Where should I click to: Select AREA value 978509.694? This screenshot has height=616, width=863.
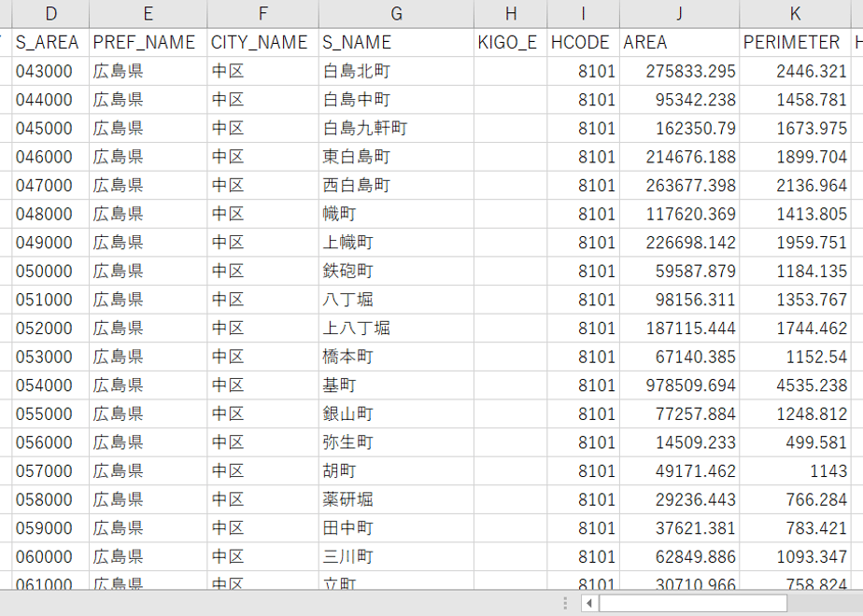pos(680,385)
